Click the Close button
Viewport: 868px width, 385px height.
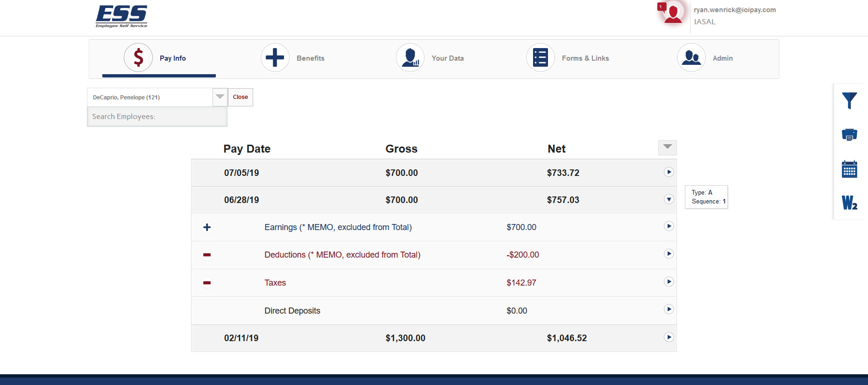[x=241, y=97]
